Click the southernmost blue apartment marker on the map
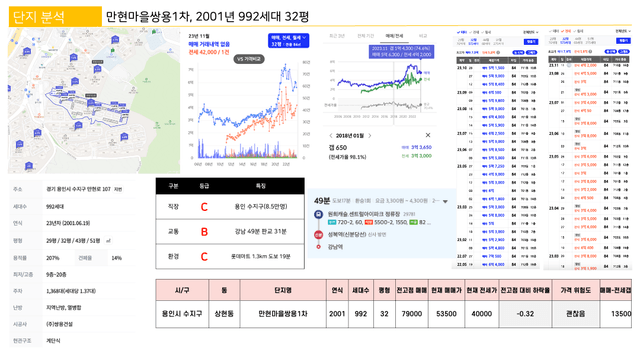The image size is (640, 360). 29,165
